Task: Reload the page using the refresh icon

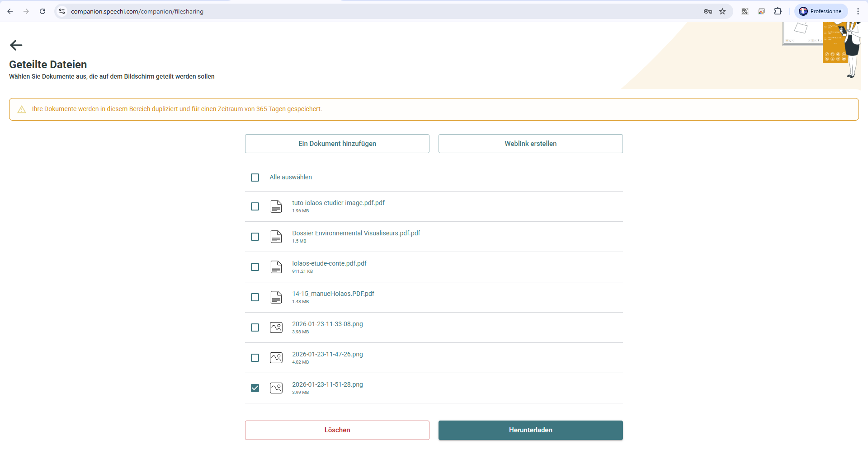Action: click(x=42, y=11)
